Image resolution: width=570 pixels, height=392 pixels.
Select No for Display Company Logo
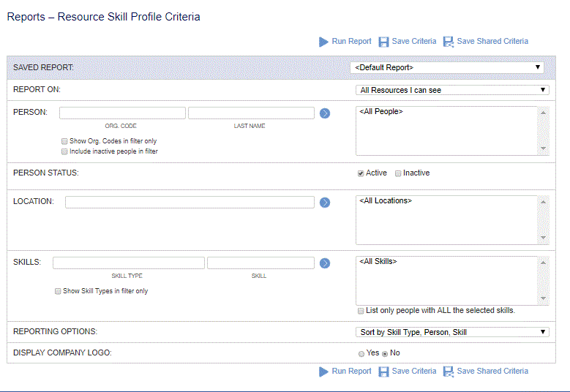[x=385, y=354]
